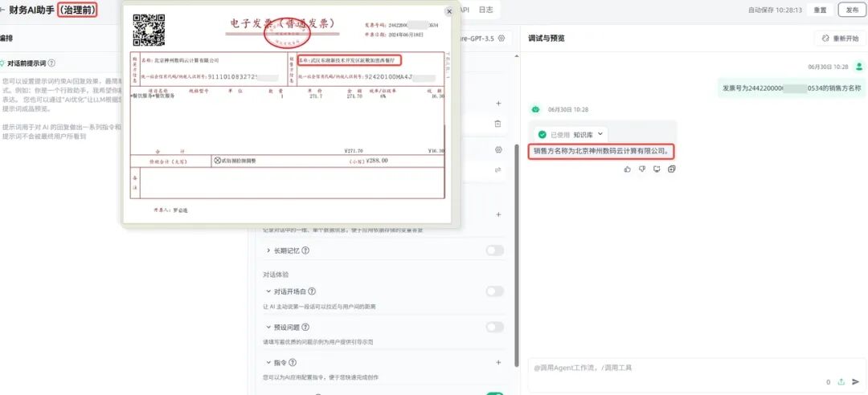Publish the app with 发布 button
Image resolution: width=868 pixels, height=395 pixels.
pyautogui.click(x=851, y=10)
